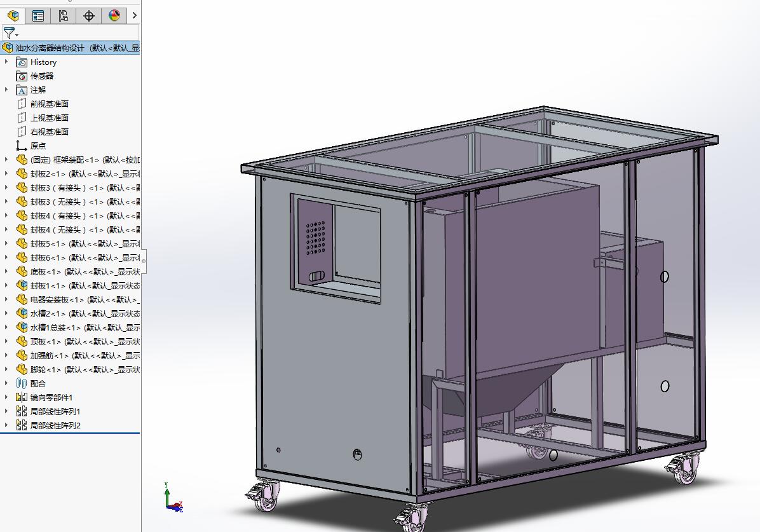Select the 镜向零部件1 mirror feature icon
This screenshot has width=760, height=532.
[22, 398]
